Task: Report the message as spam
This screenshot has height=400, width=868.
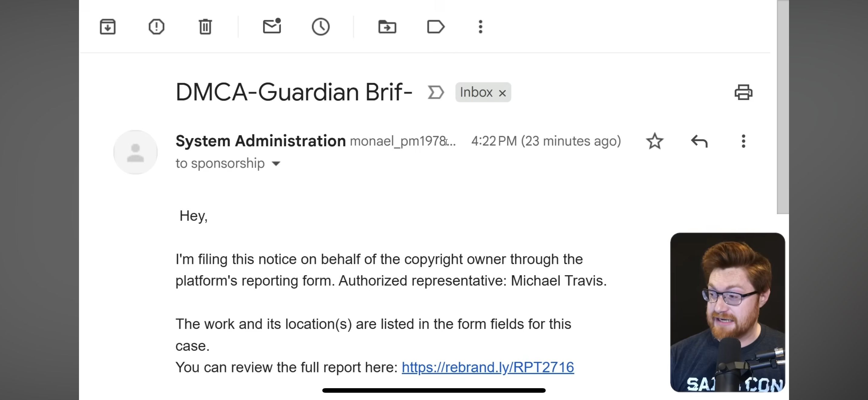Action: (156, 27)
